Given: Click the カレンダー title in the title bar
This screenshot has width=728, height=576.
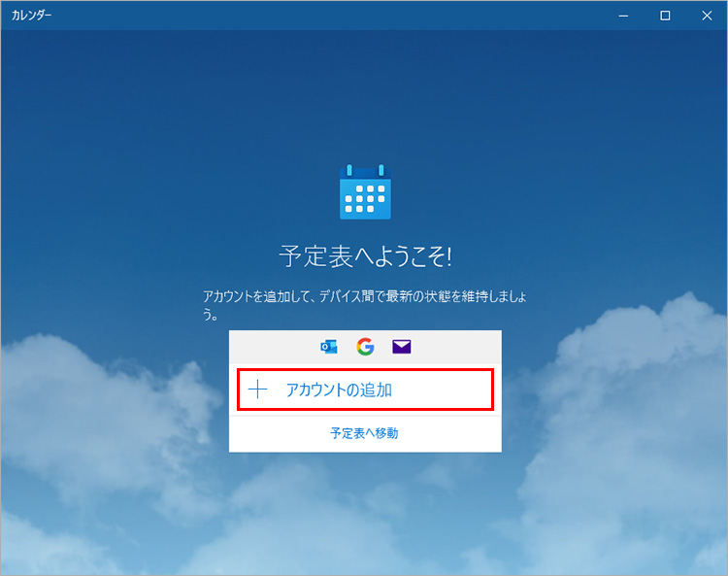Looking at the screenshot, I should pyautogui.click(x=31, y=16).
